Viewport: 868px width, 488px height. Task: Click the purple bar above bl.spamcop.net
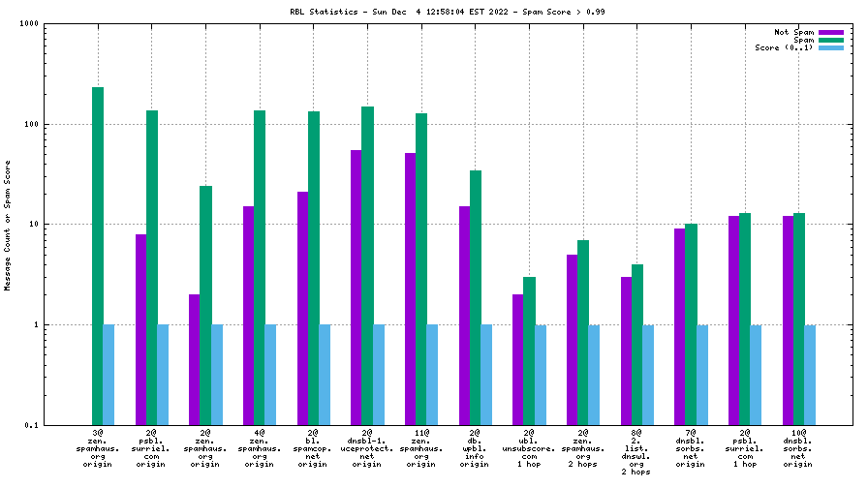(x=303, y=308)
